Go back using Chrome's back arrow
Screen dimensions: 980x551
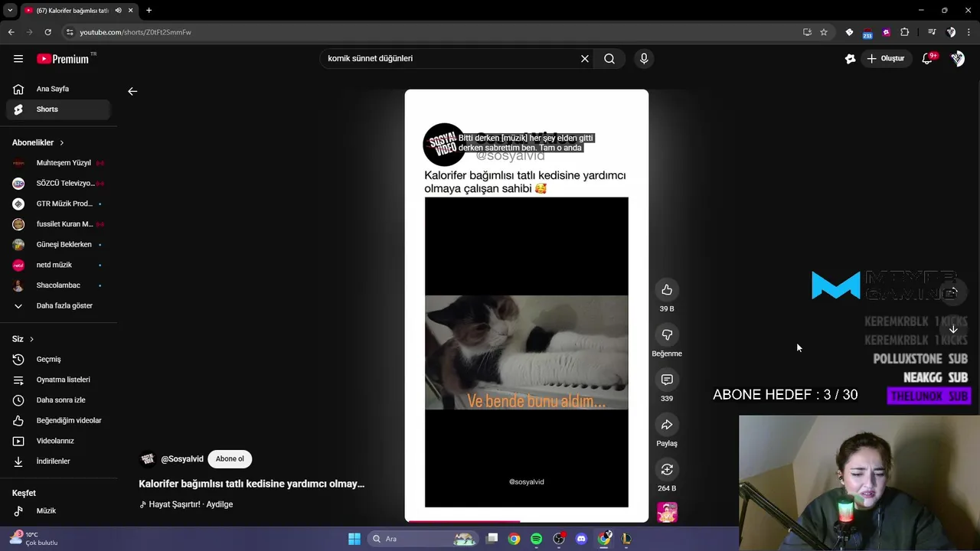[11, 32]
